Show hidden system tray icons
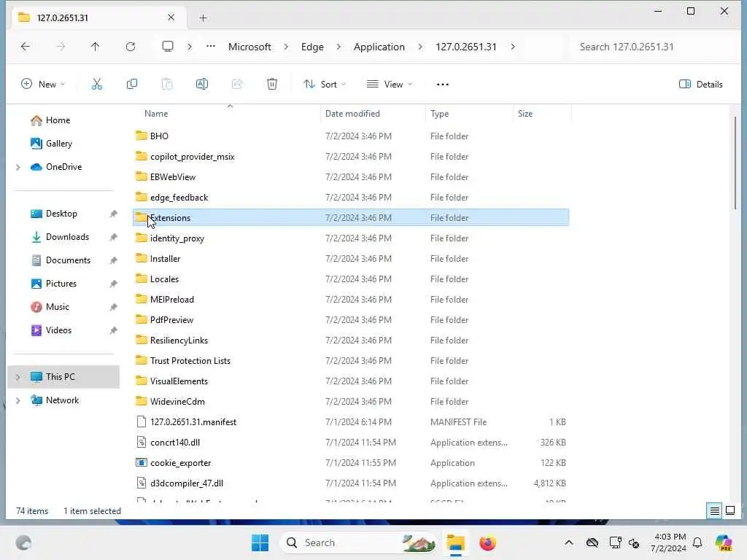This screenshot has height=560, width=747. click(x=569, y=542)
